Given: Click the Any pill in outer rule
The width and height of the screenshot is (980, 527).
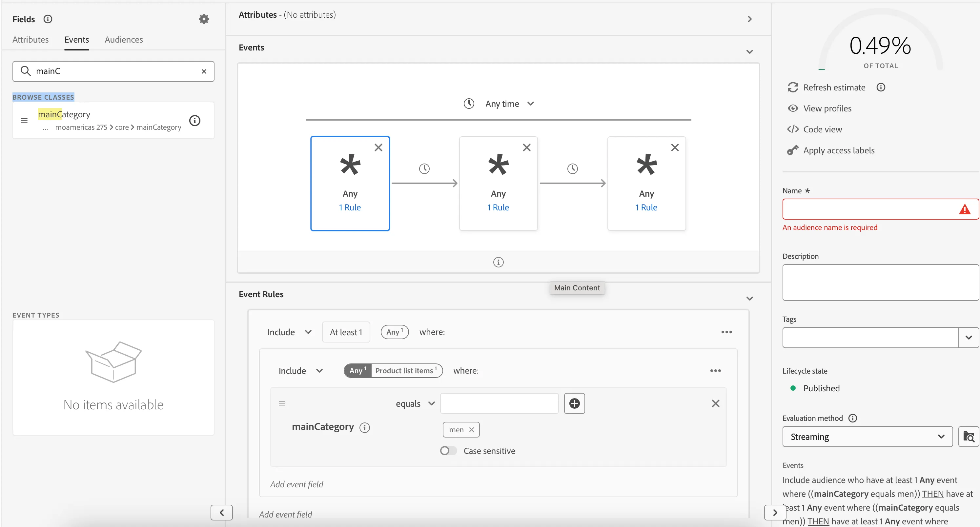Looking at the screenshot, I should tap(395, 332).
